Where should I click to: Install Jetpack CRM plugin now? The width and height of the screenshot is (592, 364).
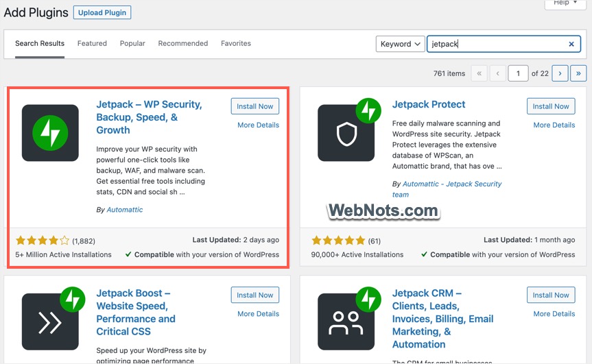point(551,295)
